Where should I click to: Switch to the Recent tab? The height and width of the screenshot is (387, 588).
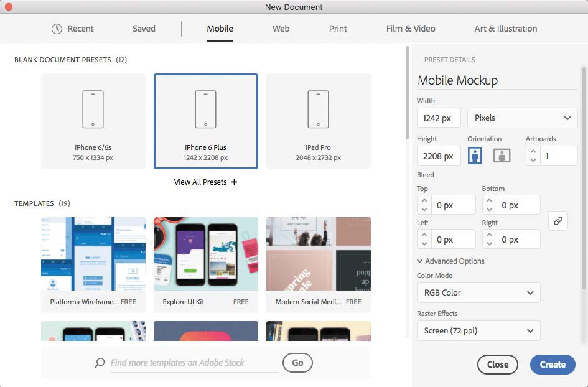point(72,29)
